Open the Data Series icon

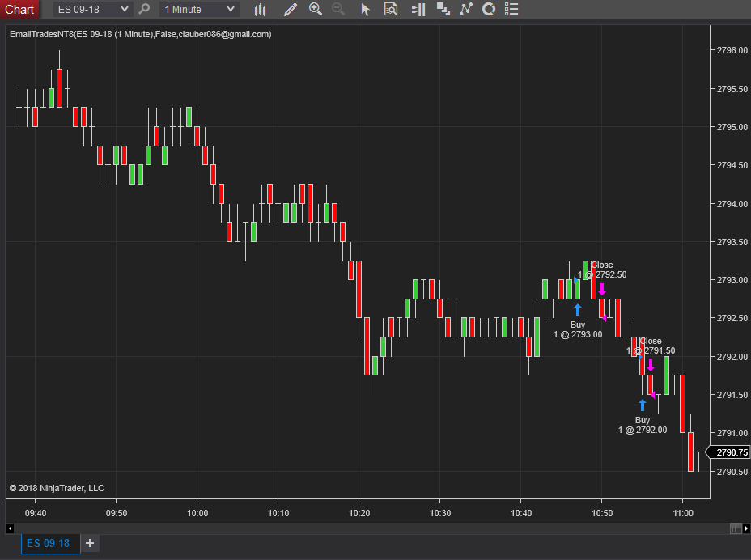[443, 9]
